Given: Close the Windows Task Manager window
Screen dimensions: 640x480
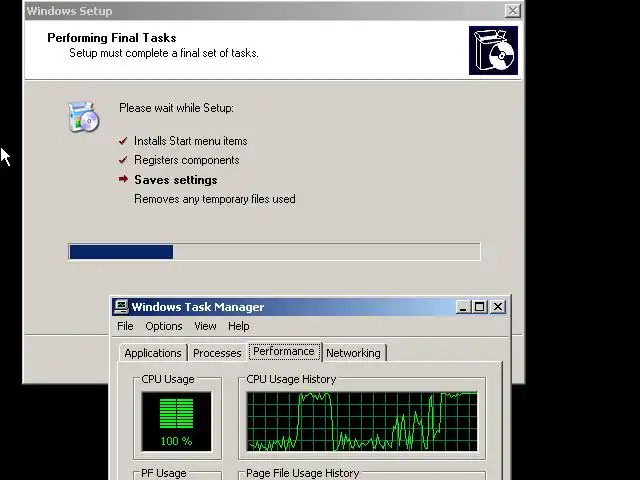Looking at the screenshot, I should coord(498,307).
